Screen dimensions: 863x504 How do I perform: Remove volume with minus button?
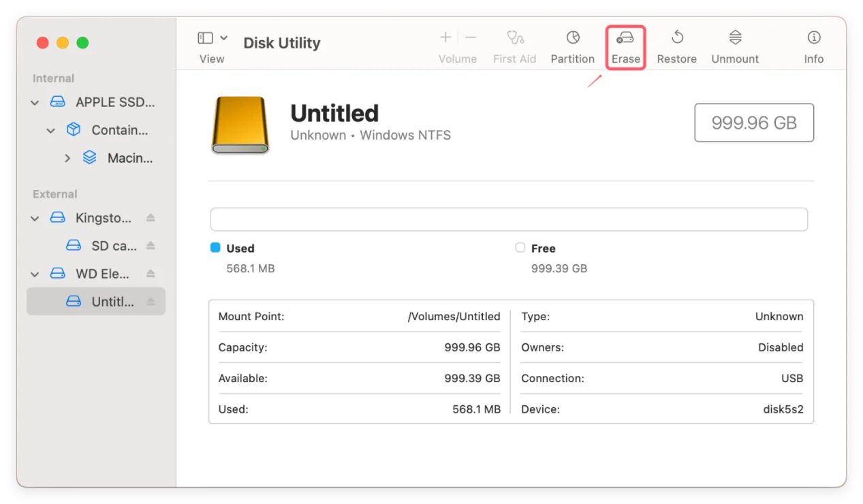click(471, 37)
